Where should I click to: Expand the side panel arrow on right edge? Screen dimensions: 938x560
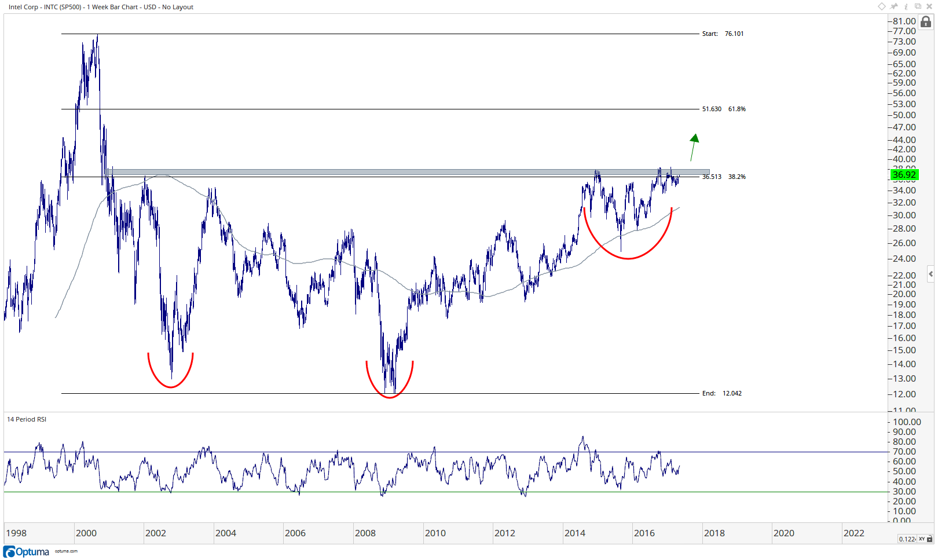930,274
